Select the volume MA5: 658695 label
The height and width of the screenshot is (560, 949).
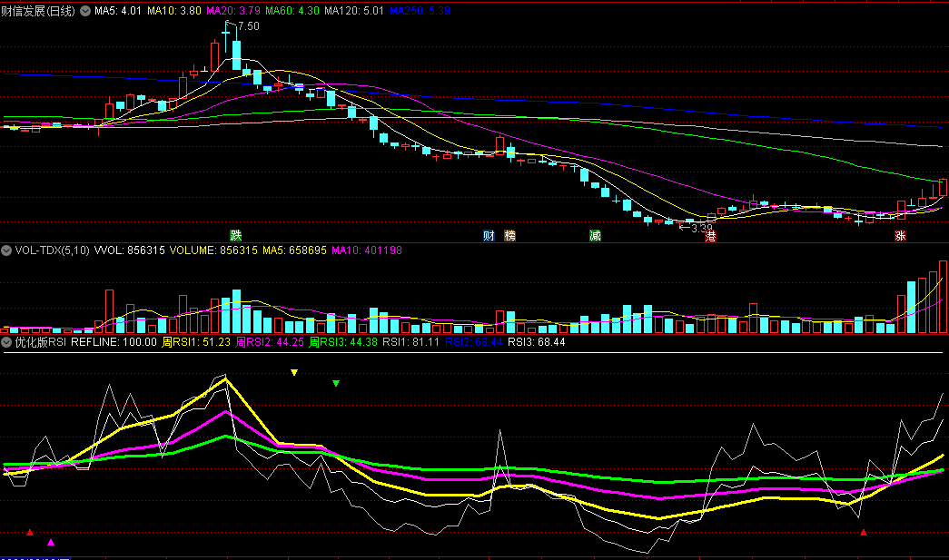[x=295, y=251]
